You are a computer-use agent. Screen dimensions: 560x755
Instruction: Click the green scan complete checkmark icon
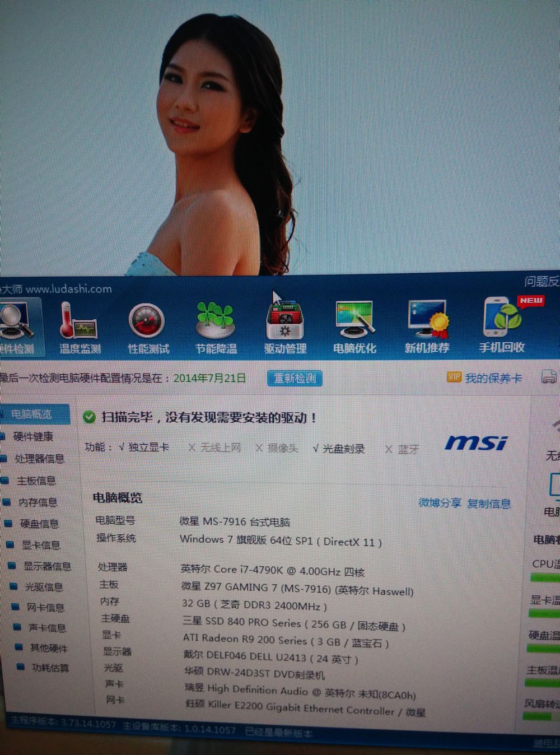(89, 417)
